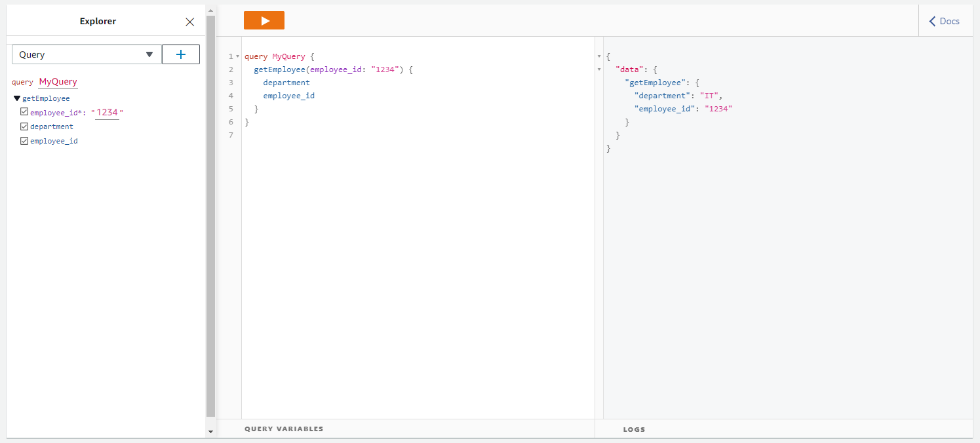Close the Explorer panel

point(190,22)
